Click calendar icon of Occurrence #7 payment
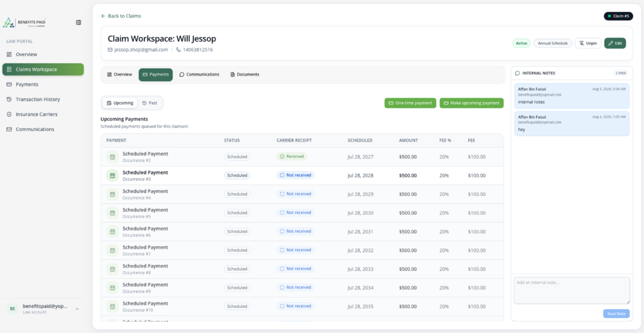The height and width of the screenshot is (333, 644). coord(112,251)
